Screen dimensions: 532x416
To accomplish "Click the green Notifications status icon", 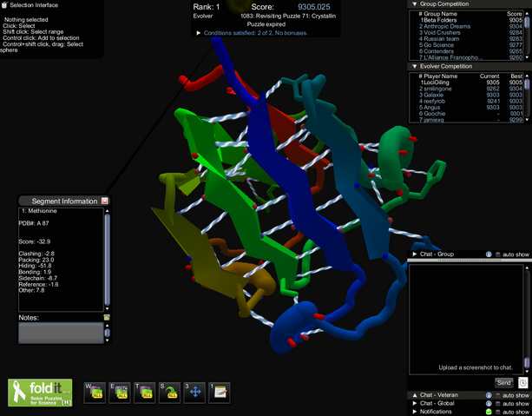I will point(489,412).
